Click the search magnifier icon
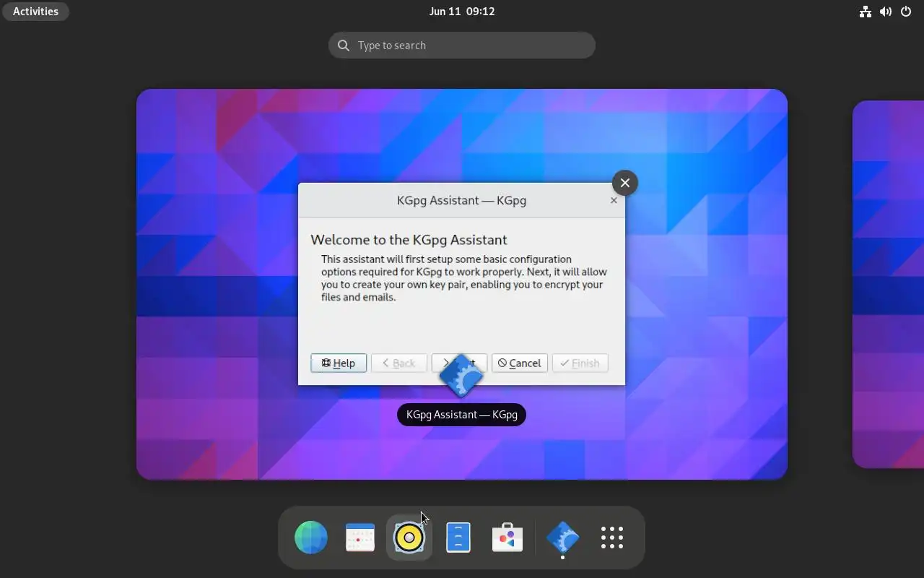The width and height of the screenshot is (924, 578). pyautogui.click(x=344, y=46)
